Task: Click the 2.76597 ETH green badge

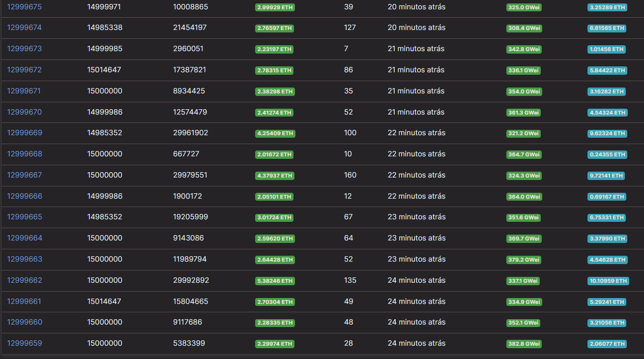Action: (x=274, y=29)
